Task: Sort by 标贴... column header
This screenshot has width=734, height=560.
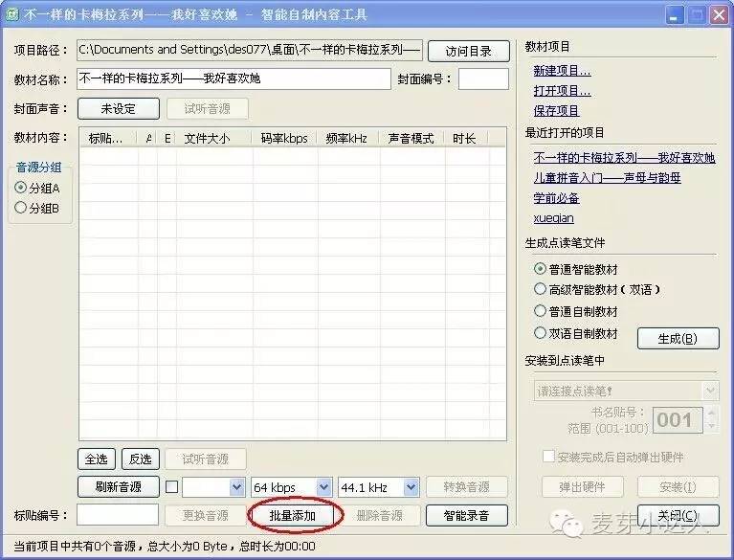Action: (109, 139)
